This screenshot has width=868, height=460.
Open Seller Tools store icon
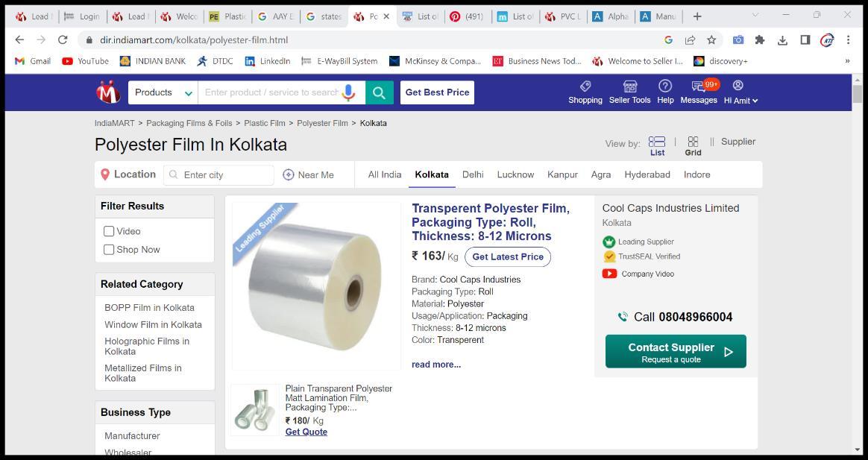coord(630,86)
